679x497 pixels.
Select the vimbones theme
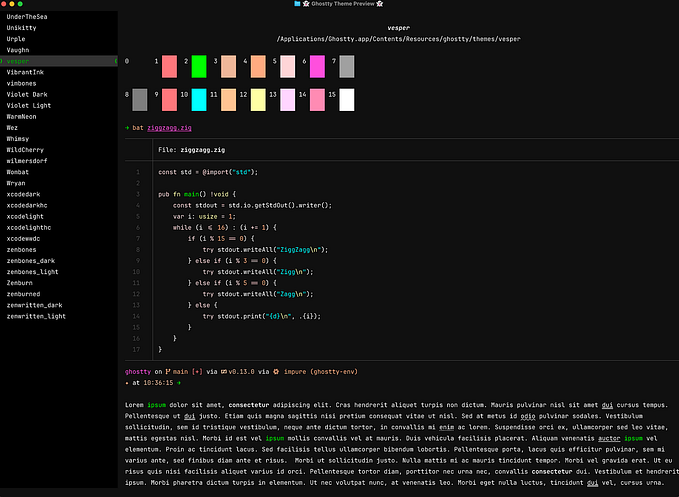coord(21,84)
